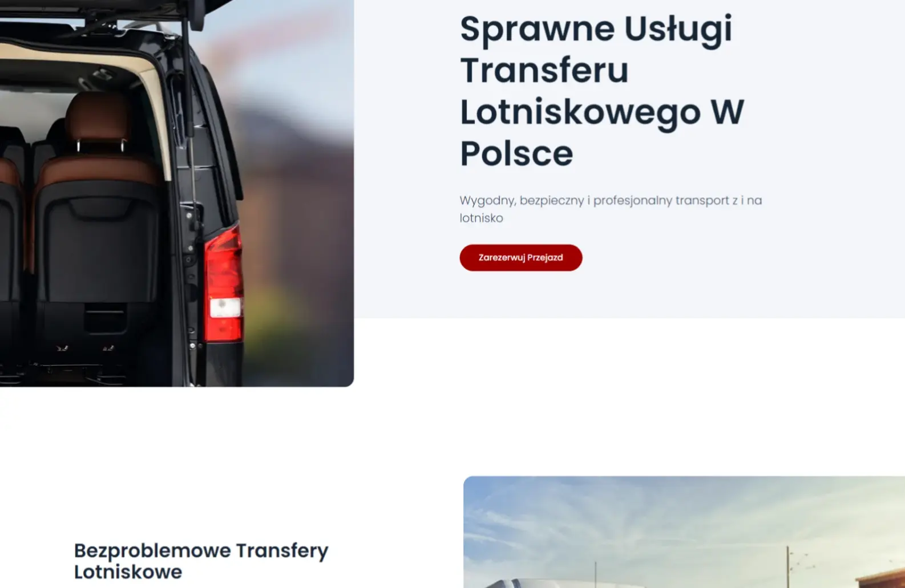Click the word Sprawne in the headline
This screenshot has height=588, width=905.
point(537,29)
